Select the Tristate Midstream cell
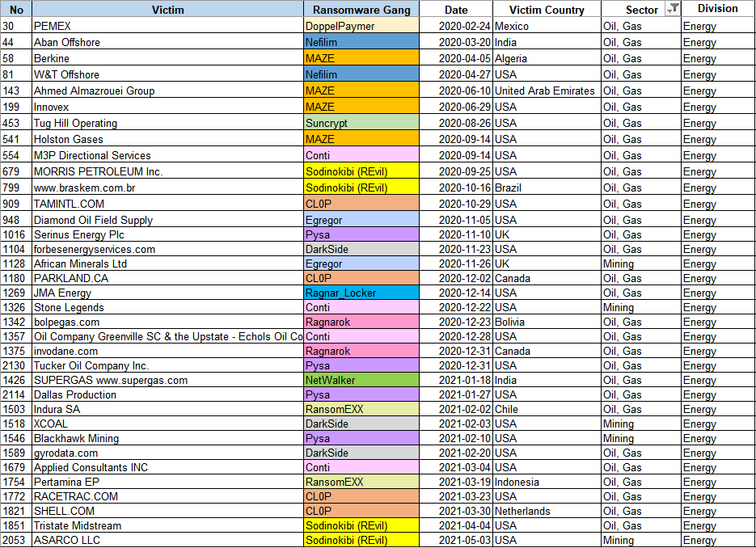This screenshot has height=548, width=756. point(168,525)
